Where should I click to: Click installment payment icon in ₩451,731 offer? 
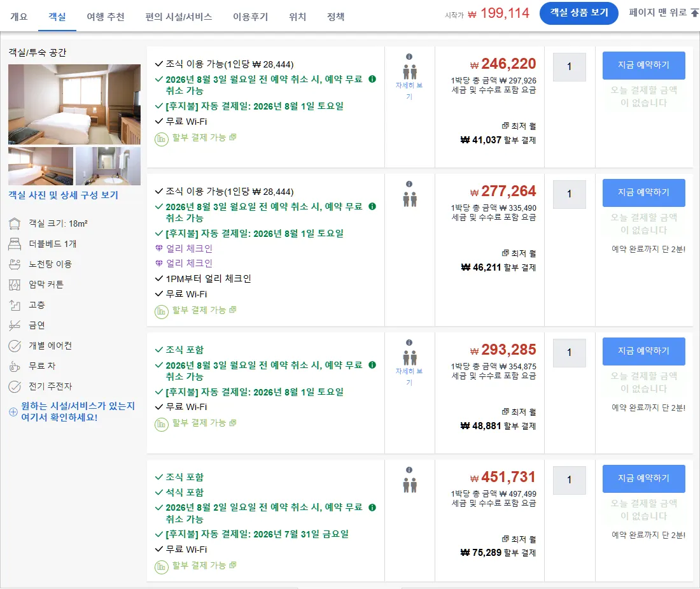pos(161,567)
